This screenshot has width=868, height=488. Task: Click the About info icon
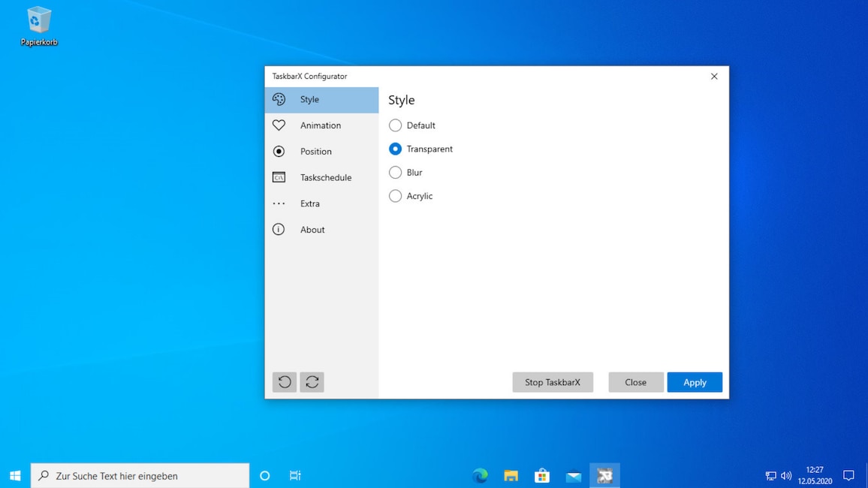click(x=279, y=229)
